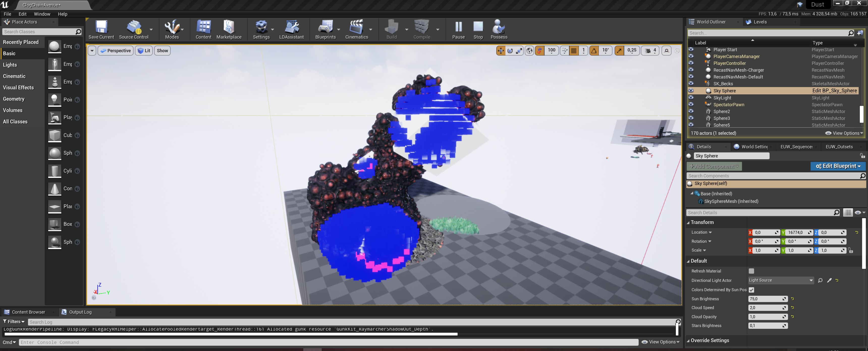Toggle visibility of Sphere2 actor
Screen dimensions: 868x351
[691, 111]
